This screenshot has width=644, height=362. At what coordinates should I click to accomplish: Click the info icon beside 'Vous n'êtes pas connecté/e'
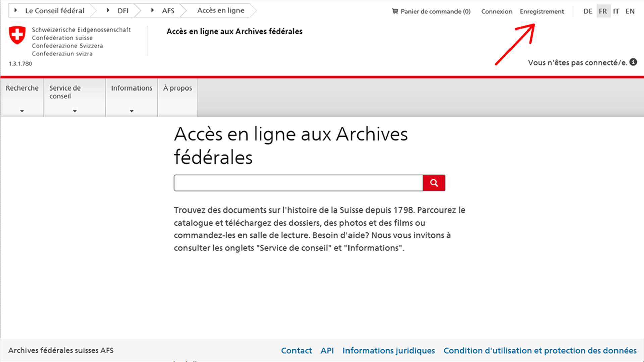(x=633, y=62)
